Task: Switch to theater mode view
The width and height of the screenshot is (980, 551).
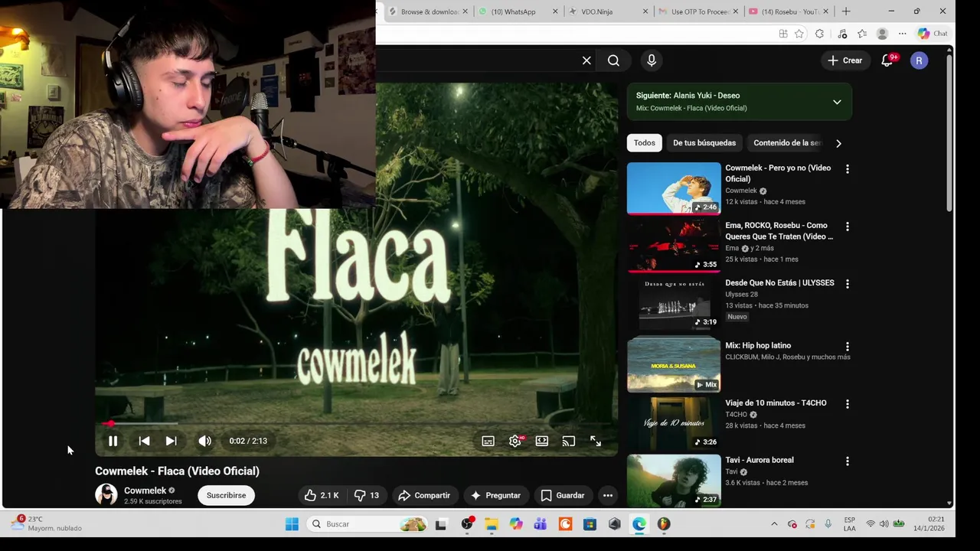Action: 542,441
